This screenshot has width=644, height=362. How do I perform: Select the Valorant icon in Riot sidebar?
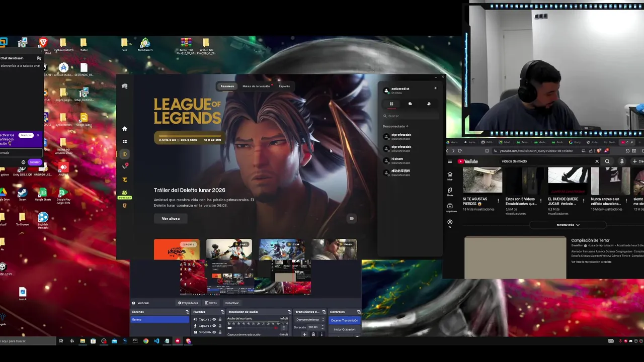[125, 166]
